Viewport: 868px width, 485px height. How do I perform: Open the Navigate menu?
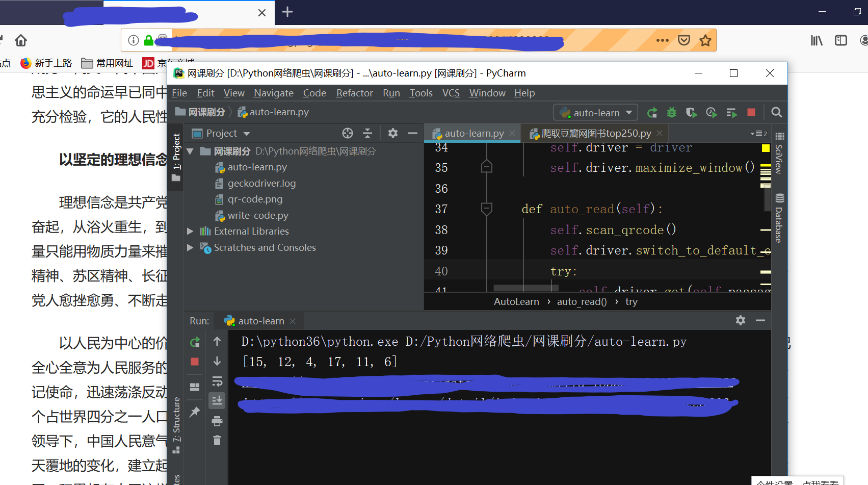[x=274, y=93]
